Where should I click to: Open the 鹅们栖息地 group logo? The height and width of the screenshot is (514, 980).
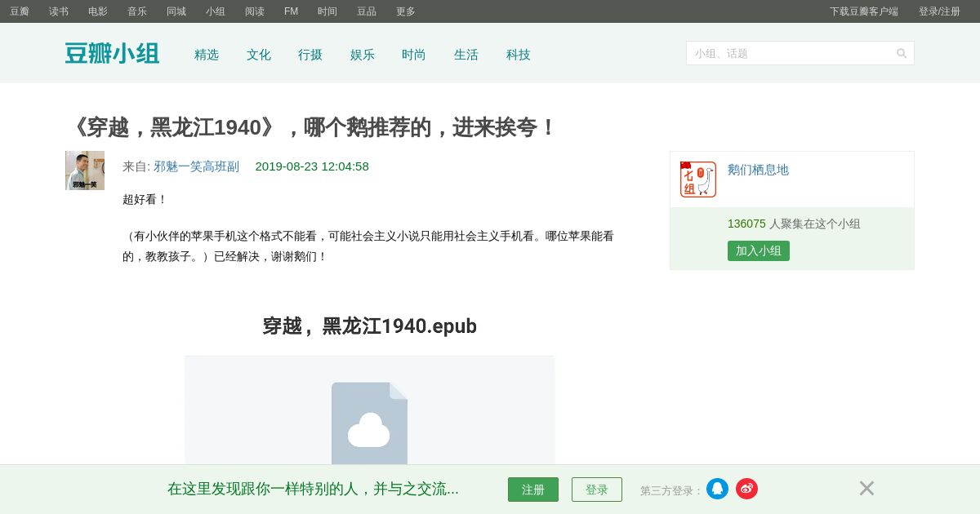698,179
